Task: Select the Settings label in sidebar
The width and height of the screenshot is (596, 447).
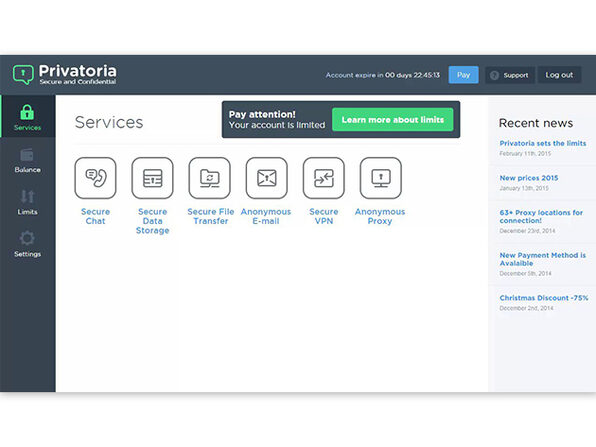Action: pos(27,254)
